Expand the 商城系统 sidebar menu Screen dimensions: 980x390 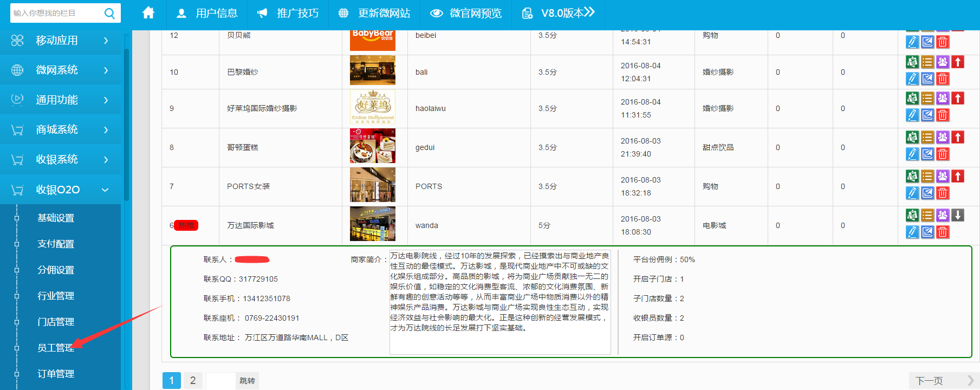point(61,129)
